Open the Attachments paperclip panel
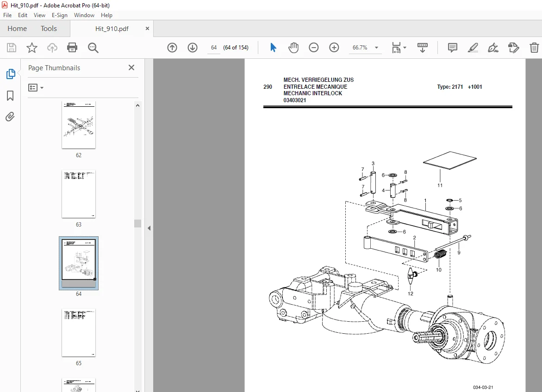 pyautogui.click(x=10, y=117)
